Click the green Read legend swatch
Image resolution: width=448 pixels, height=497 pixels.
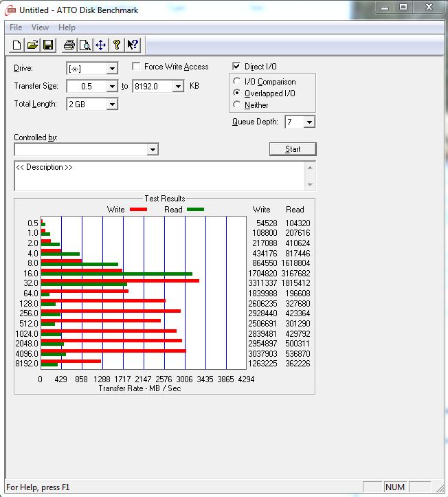[196, 210]
